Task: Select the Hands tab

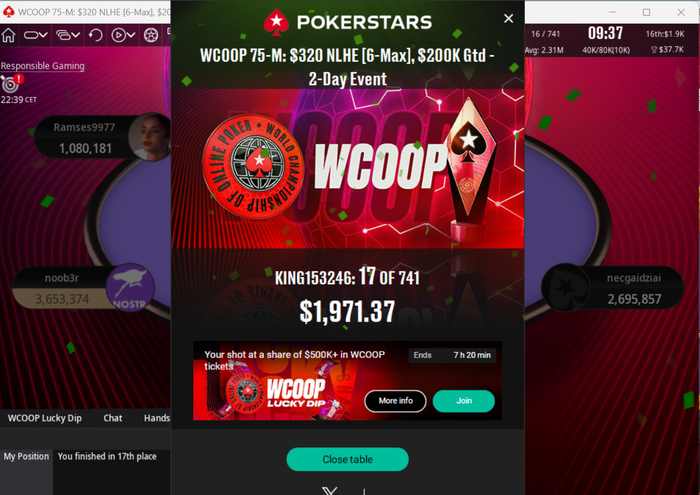Action: tap(156, 418)
